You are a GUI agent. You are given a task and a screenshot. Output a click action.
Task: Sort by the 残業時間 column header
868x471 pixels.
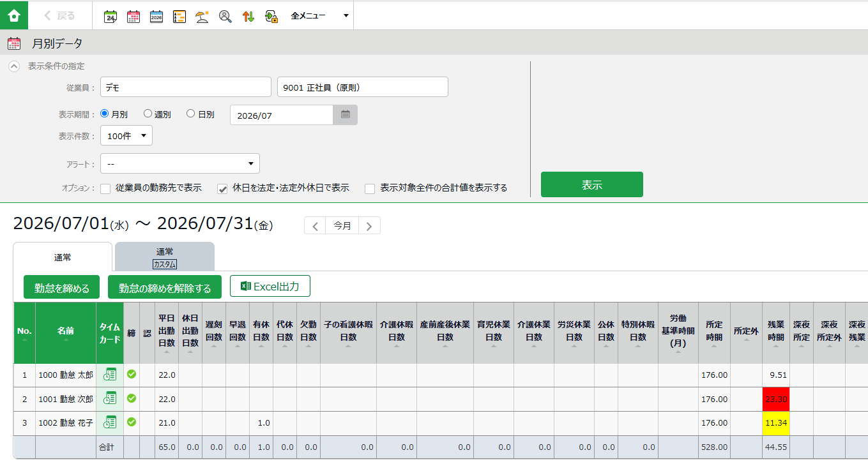point(776,333)
